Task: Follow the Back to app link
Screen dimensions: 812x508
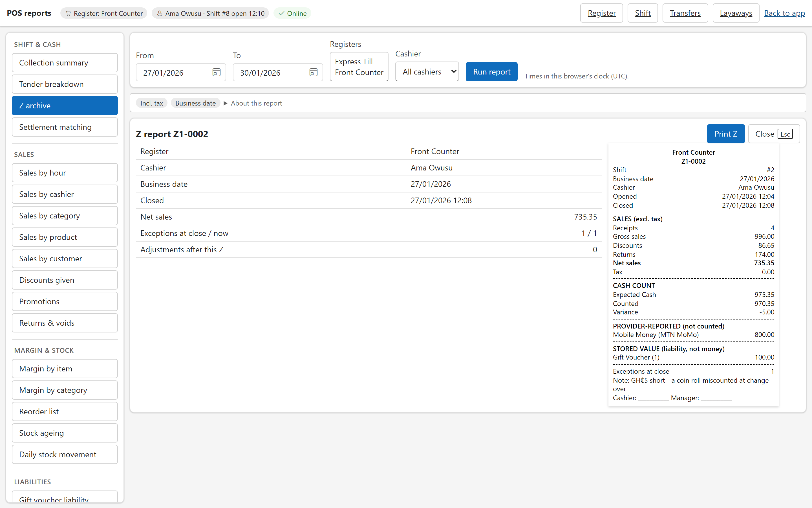Action: pyautogui.click(x=784, y=13)
